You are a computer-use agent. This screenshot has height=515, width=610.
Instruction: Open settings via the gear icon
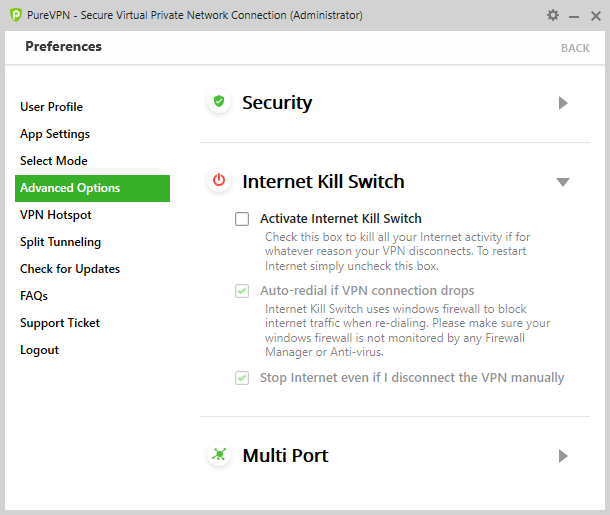point(553,15)
